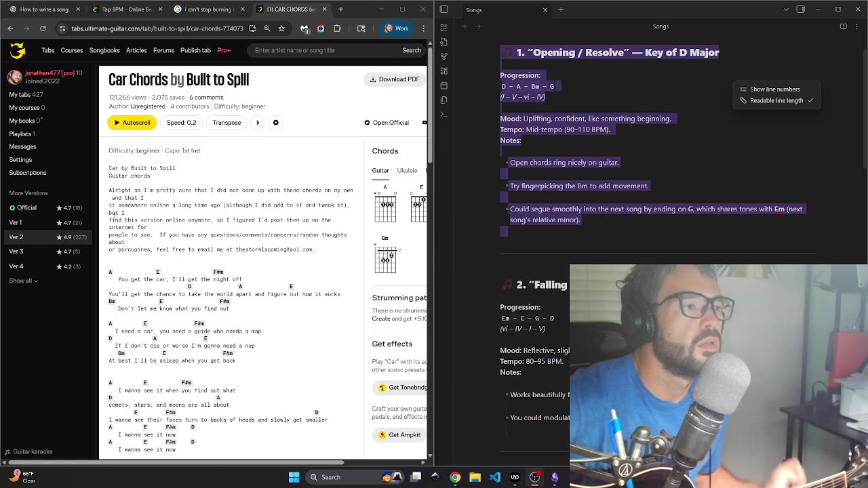Open the Courses menu item
The height and width of the screenshot is (488, 868).
point(71,50)
